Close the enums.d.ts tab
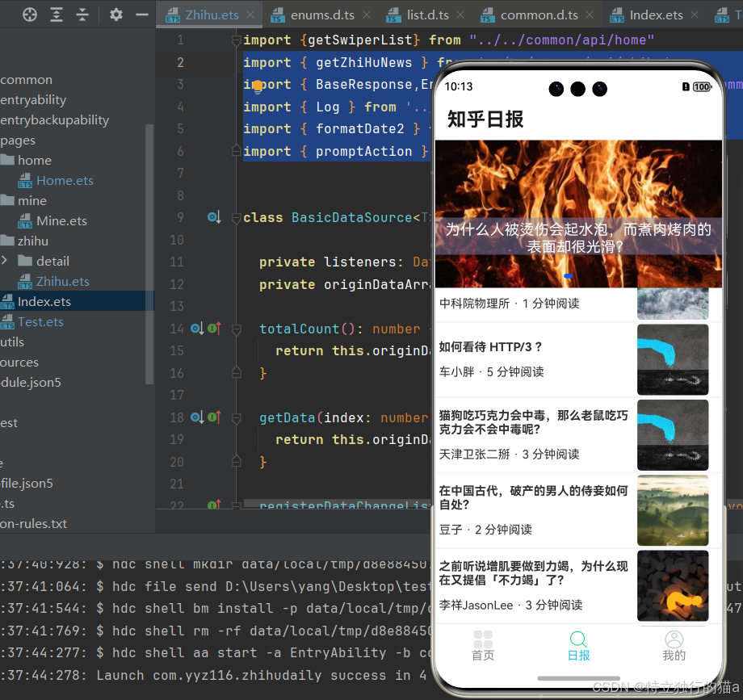Image resolution: width=743 pixels, height=700 pixels. 367,15
